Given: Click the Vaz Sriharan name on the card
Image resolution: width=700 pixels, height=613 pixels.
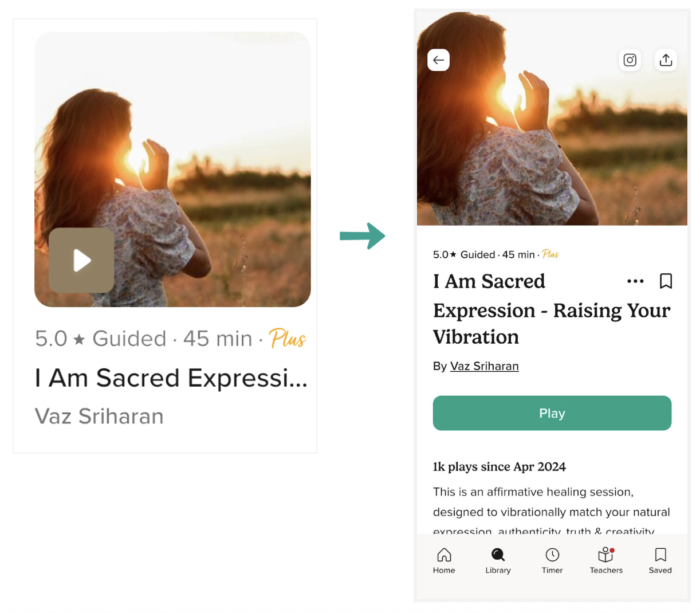Looking at the screenshot, I should (99, 416).
